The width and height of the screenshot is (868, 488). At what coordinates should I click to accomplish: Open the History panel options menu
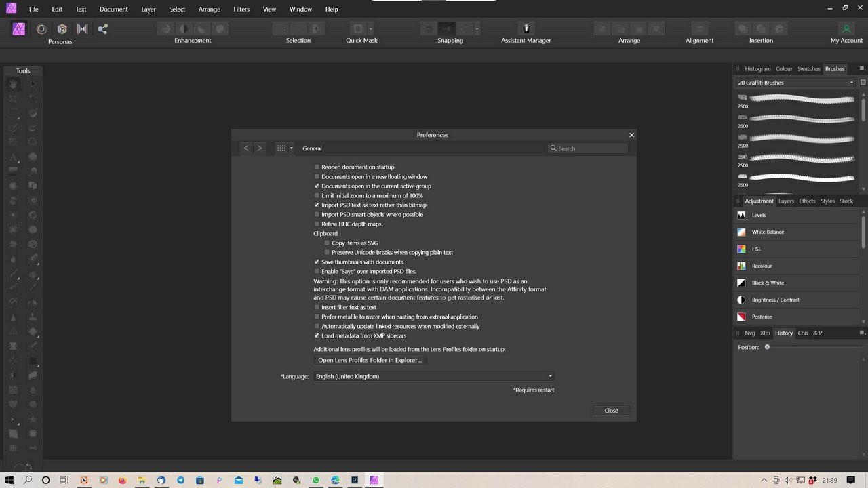click(x=862, y=333)
